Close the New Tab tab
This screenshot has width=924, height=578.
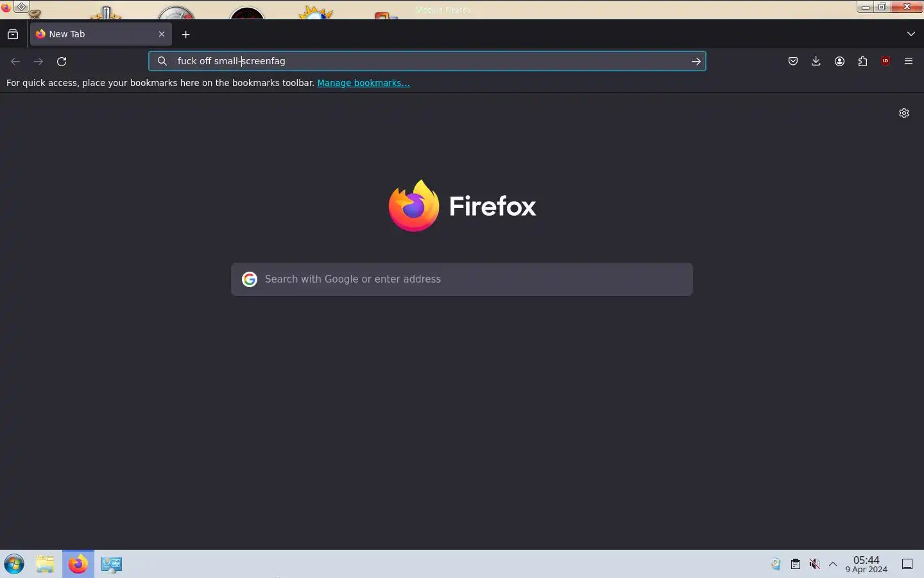tap(162, 34)
